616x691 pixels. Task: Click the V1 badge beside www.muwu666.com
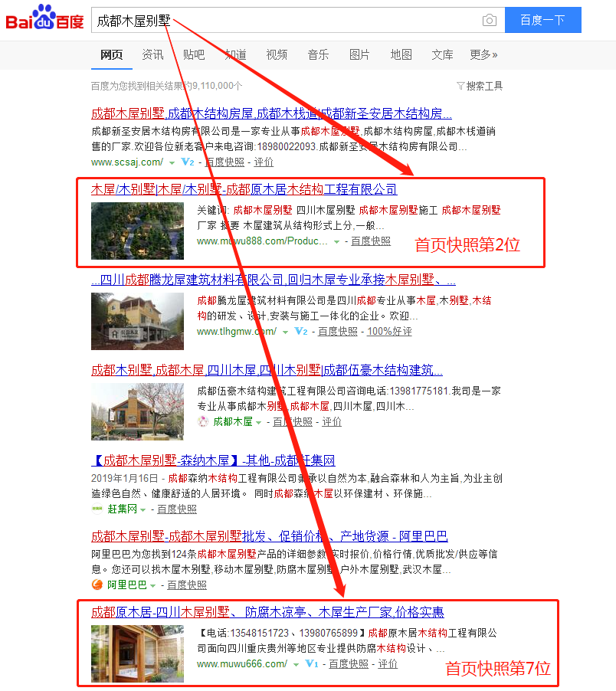coord(312,664)
